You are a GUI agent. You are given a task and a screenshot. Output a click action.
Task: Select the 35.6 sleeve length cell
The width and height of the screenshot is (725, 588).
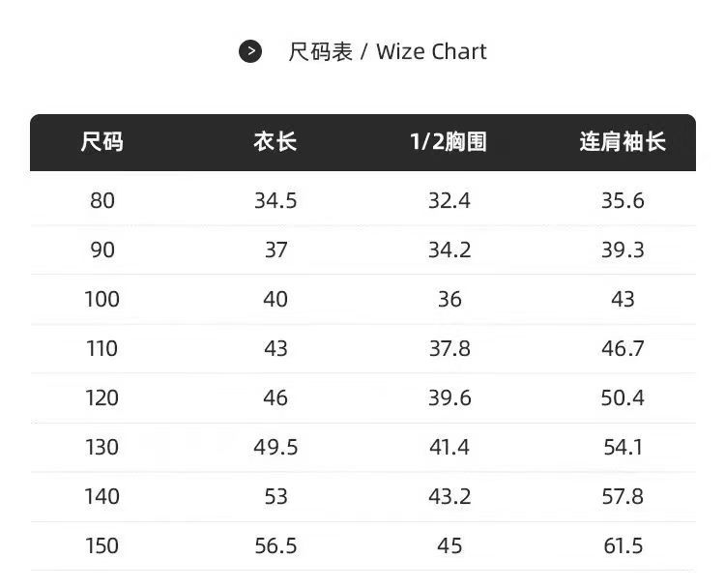click(x=623, y=201)
